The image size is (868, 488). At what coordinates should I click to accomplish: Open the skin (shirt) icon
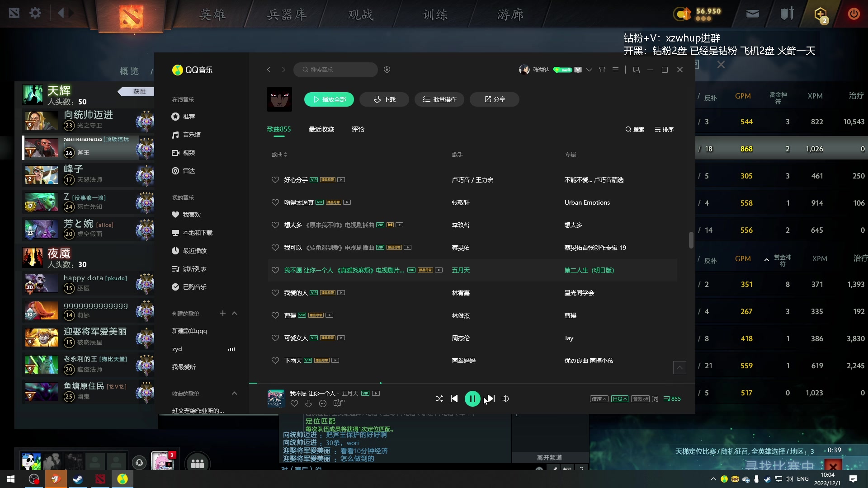pyautogui.click(x=602, y=70)
